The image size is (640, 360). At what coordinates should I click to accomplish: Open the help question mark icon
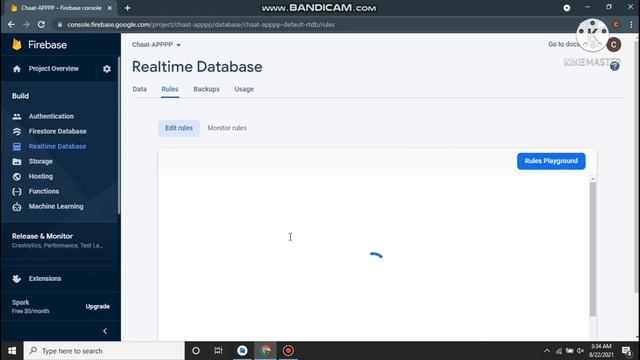(615, 67)
